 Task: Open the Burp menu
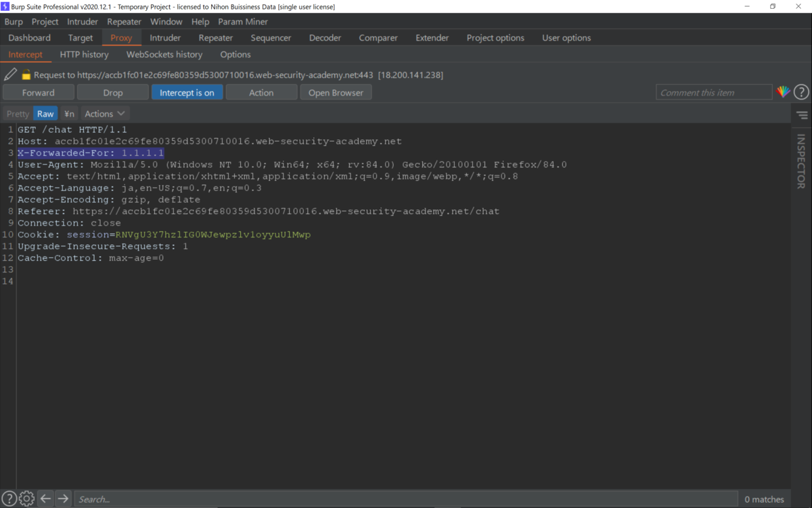point(14,22)
